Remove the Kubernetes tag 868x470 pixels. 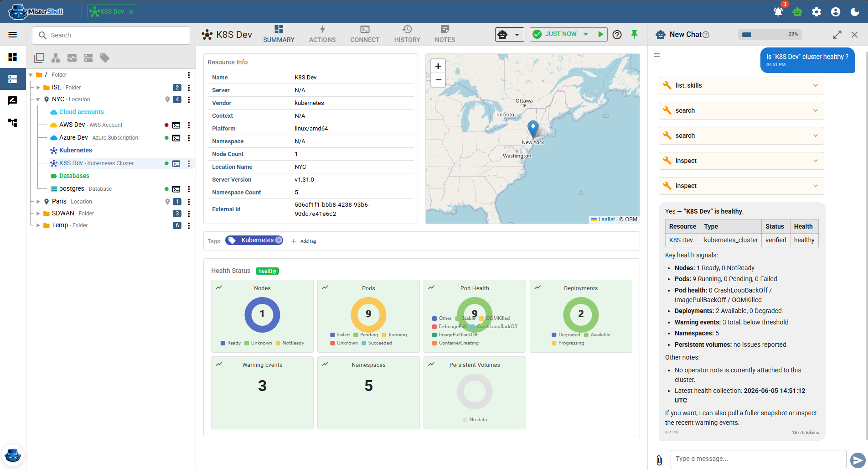coord(279,240)
